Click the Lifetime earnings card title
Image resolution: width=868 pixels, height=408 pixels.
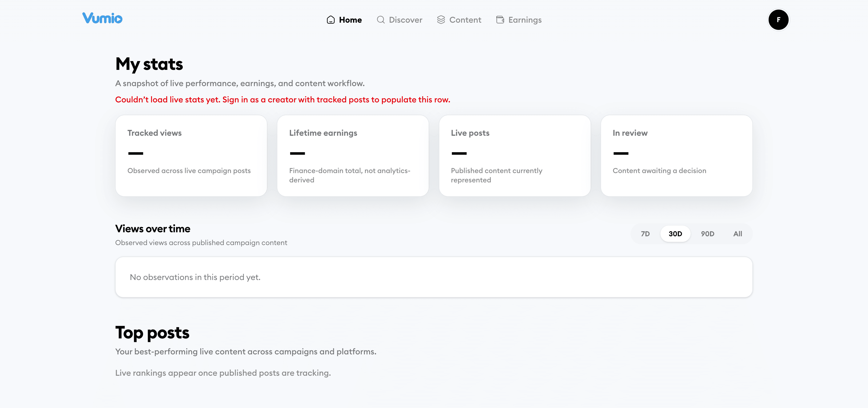(323, 133)
